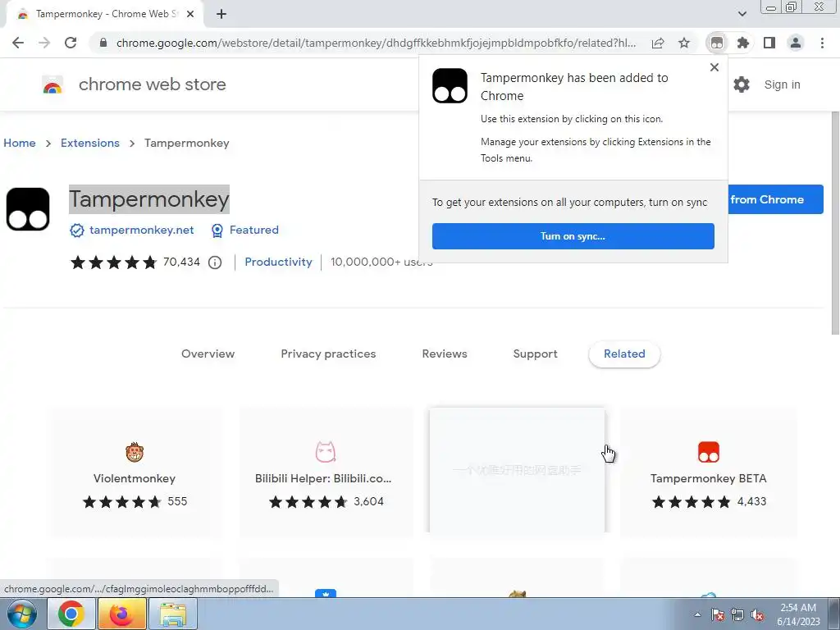
Task: Switch to the Support tab
Action: [x=535, y=354]
